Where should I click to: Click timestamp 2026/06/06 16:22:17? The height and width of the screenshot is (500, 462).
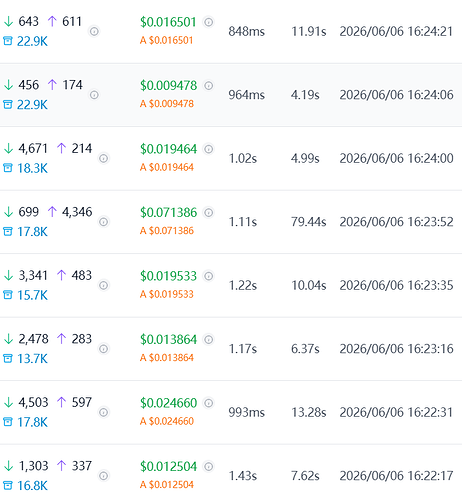click(x=396, y=476)
